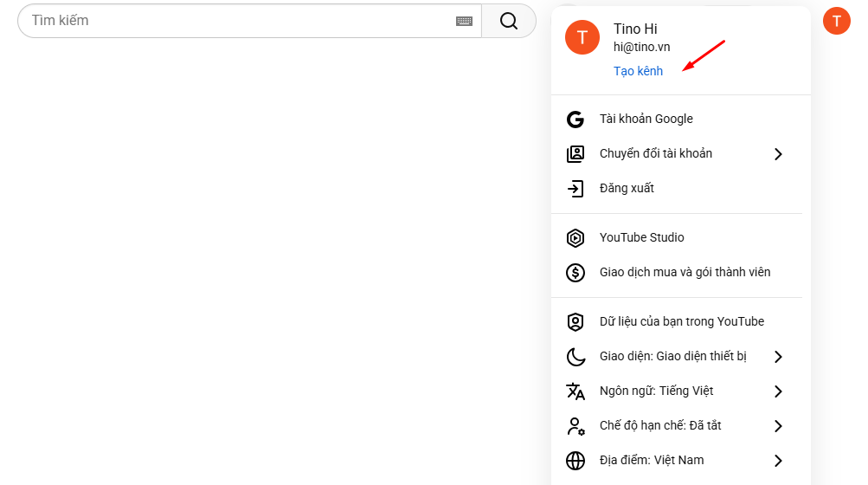Click the orange T avatar at top right
This screenshot has width=868, height=485.
click(837, 21)
